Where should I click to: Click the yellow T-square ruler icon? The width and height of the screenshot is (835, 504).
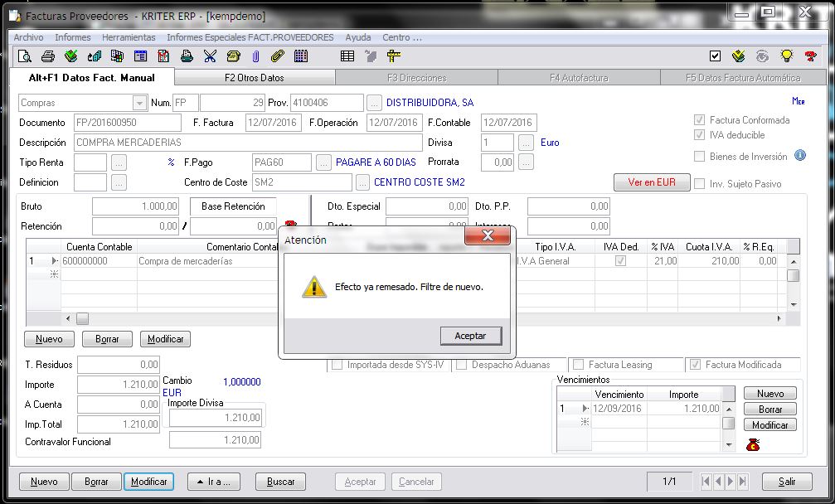[x=394, y=56]
